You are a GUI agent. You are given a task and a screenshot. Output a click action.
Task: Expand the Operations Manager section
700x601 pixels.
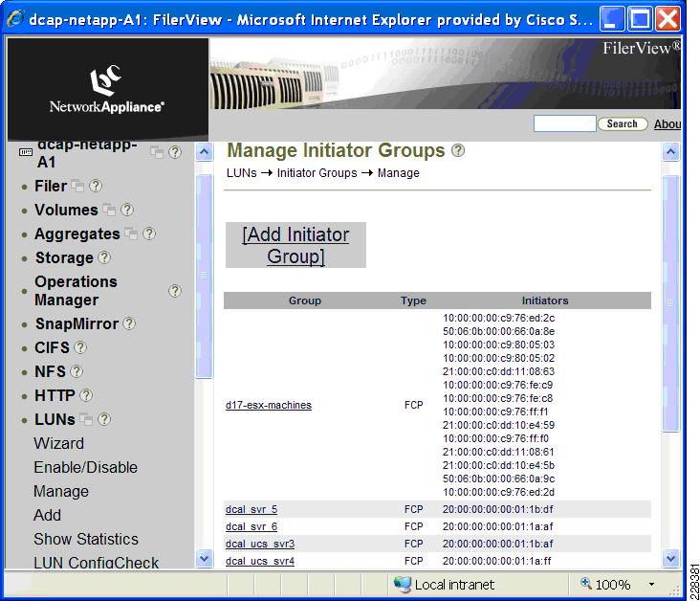[x=76, y=290]
